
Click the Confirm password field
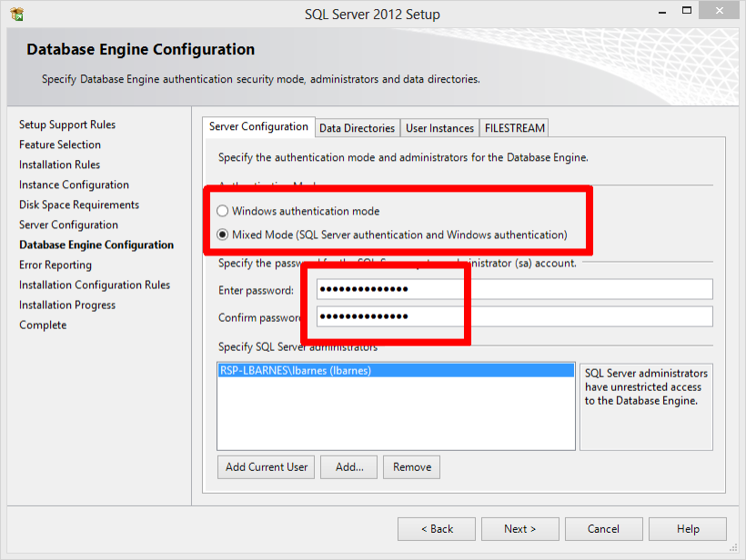coord(515,316)
